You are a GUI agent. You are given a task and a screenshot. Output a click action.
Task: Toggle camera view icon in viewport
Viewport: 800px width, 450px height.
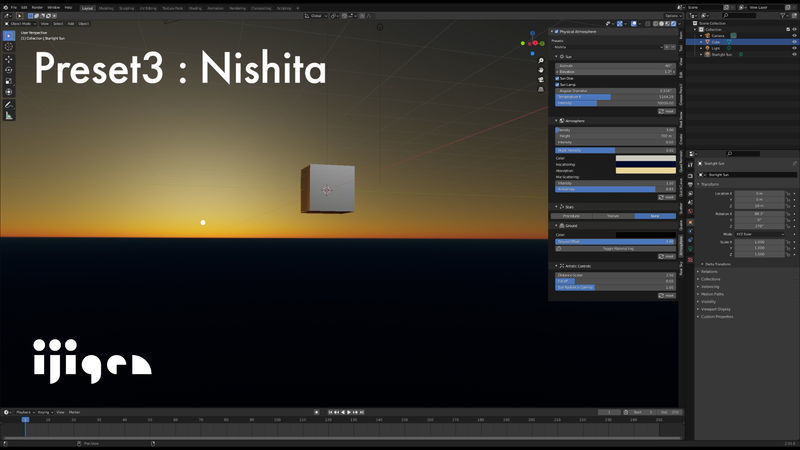pos(541,80)
